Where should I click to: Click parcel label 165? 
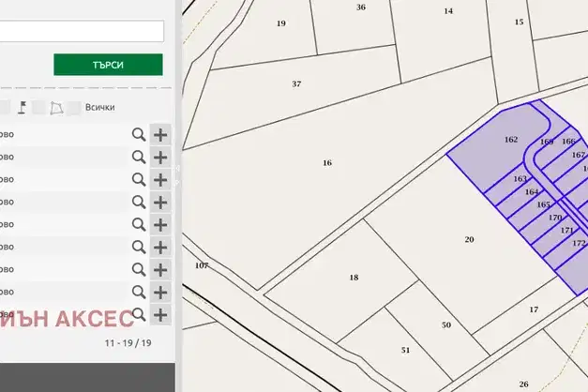pos(543,204)
